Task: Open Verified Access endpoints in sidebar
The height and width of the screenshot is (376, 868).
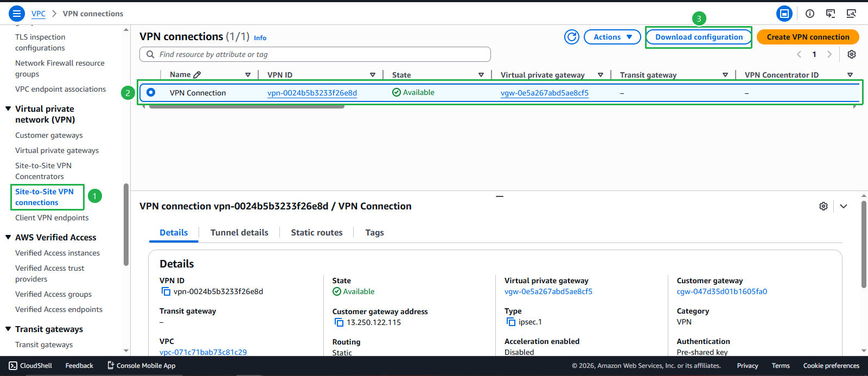Action: tap(59, 309)
